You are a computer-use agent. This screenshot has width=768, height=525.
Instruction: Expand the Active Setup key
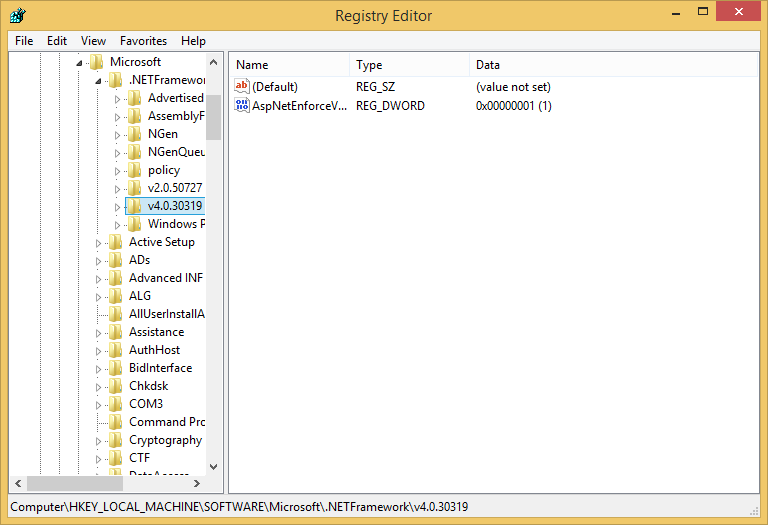point(98,243)
